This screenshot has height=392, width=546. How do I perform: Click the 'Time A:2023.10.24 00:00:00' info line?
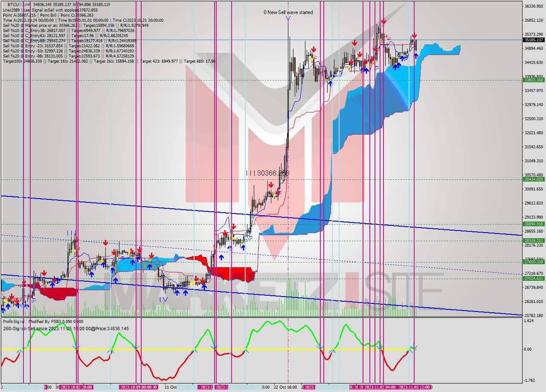pos(83,20)
